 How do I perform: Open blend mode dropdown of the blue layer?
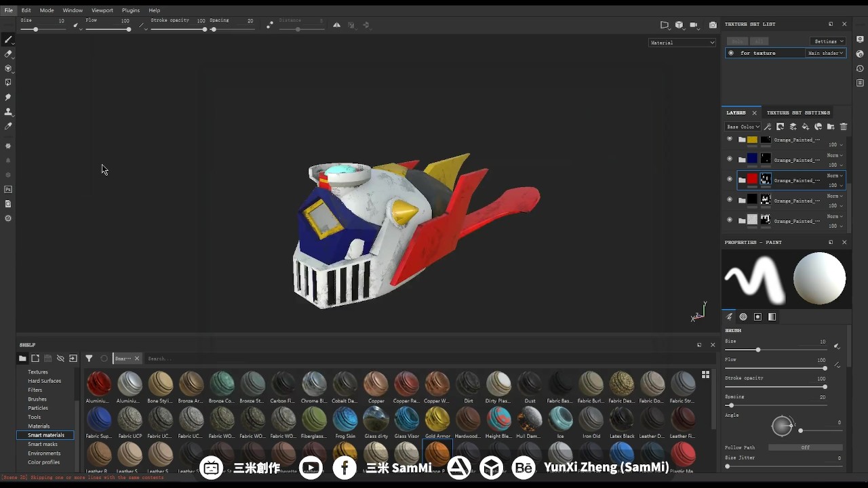point(835,155)
